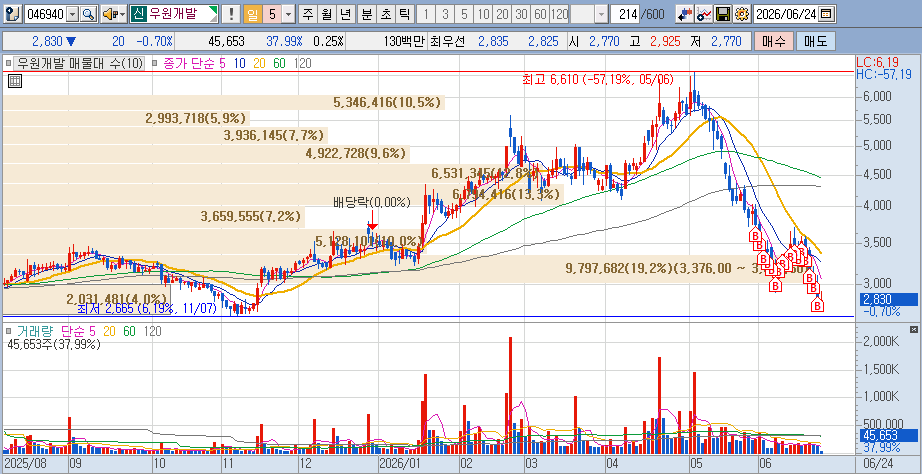Image resolution: width=922 pixels, height=474 pixels.
Task: Click the grid table icon in chart corner
Action: point(15,82)
